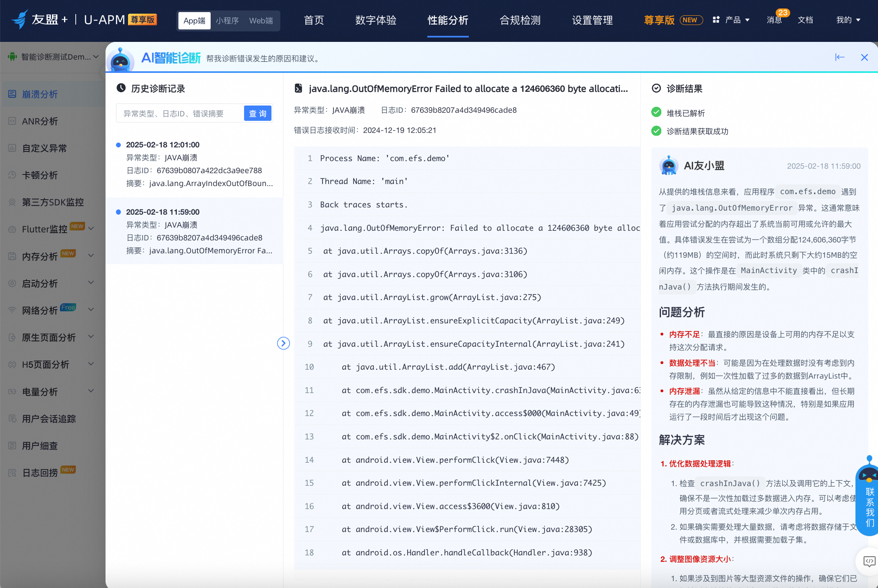Switch platform toggle to Web端
Screen dimensions: 878x588
261,21
